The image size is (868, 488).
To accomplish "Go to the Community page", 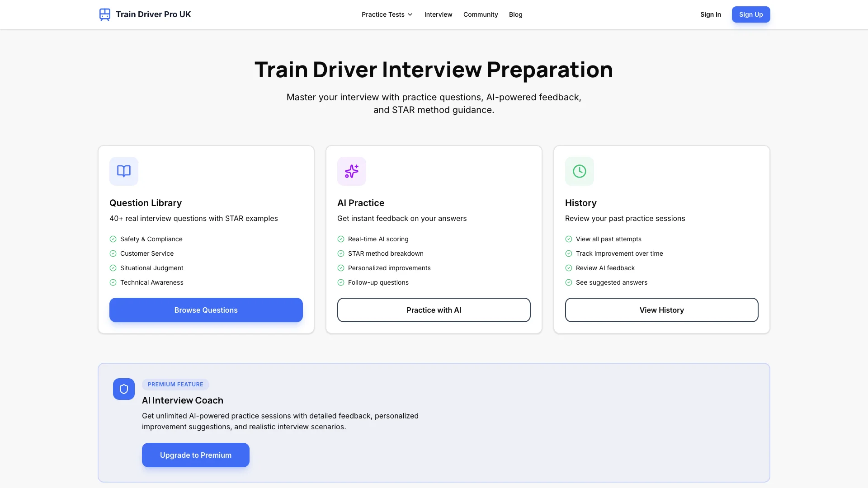I will 481,14.
